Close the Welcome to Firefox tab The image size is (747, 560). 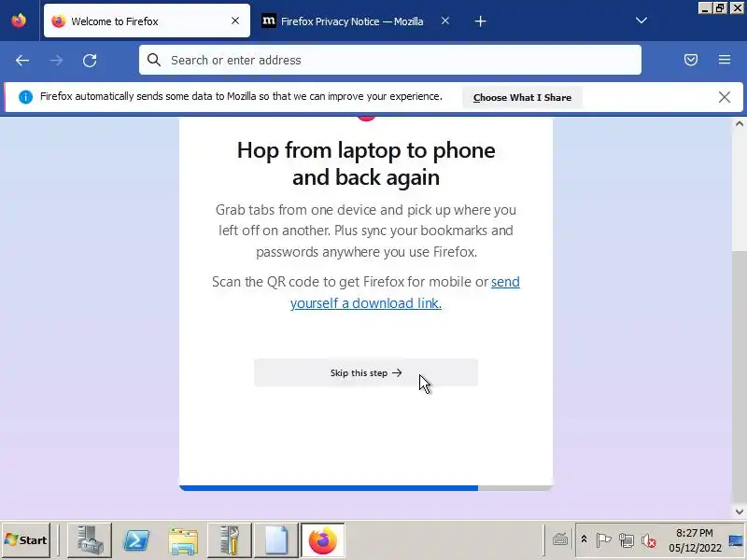pos(235,21)
